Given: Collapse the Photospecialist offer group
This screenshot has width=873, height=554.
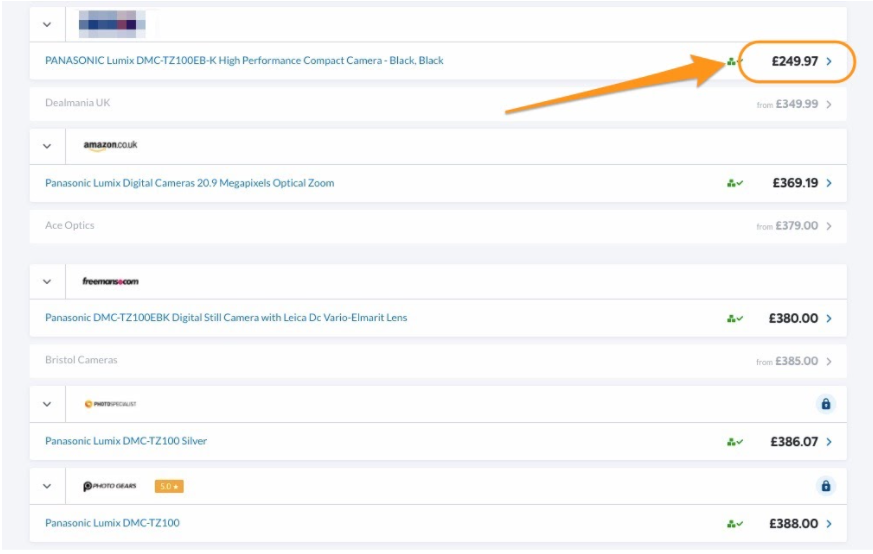Looking at the screenshot, I should [x=47, y=404].
